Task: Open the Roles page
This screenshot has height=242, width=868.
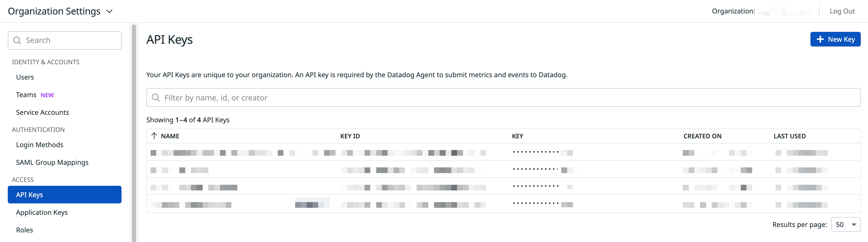Action: [24, 230]
